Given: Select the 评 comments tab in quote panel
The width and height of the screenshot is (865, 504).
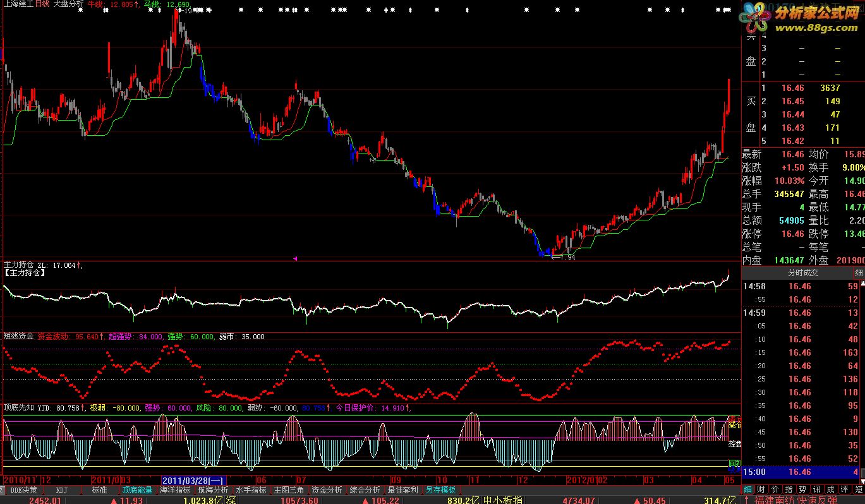Looking at the screenshot, I should [x=844, y=489].
